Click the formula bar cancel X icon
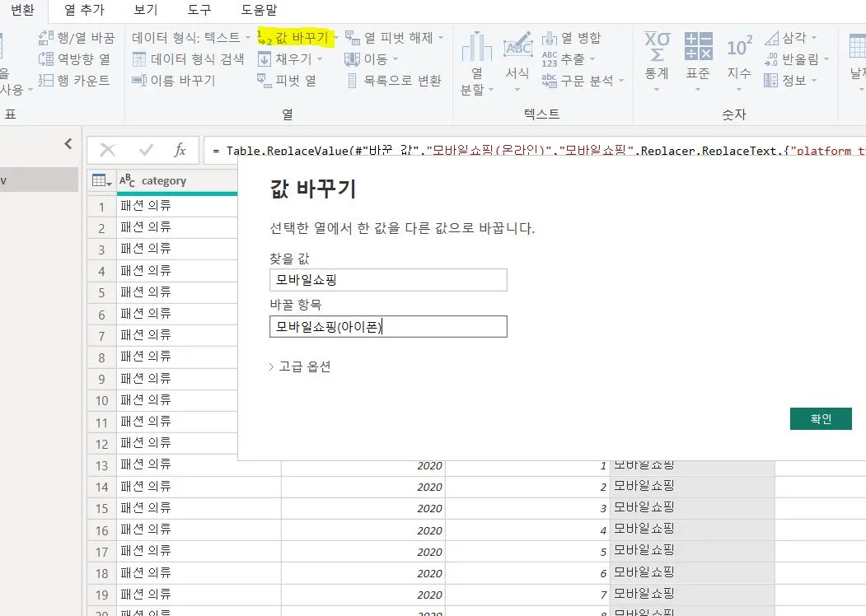This screenshot has height=616, width=866. point(108,150)
